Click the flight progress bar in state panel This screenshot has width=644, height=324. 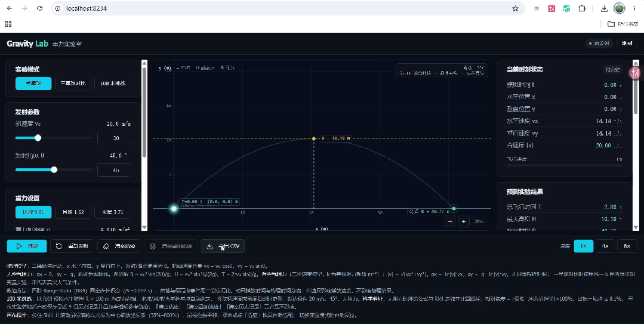(x=565, y=165)
